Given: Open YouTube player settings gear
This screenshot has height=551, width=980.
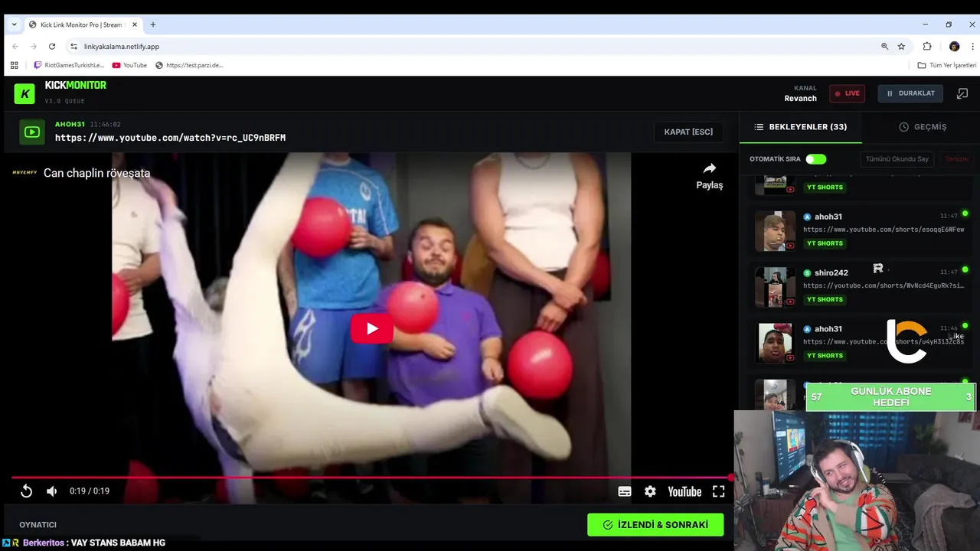Looking at the screenshot, I should (650, 491).
